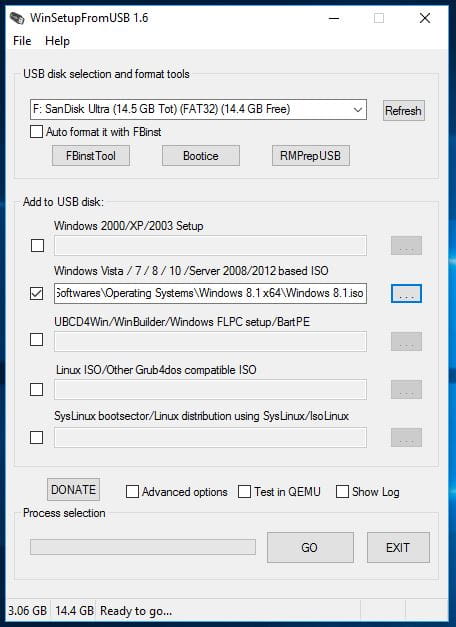456x627 pixels.
Task: Browse for the Windows Vista/7/8/10 ISO file
Action: point(406,294)
